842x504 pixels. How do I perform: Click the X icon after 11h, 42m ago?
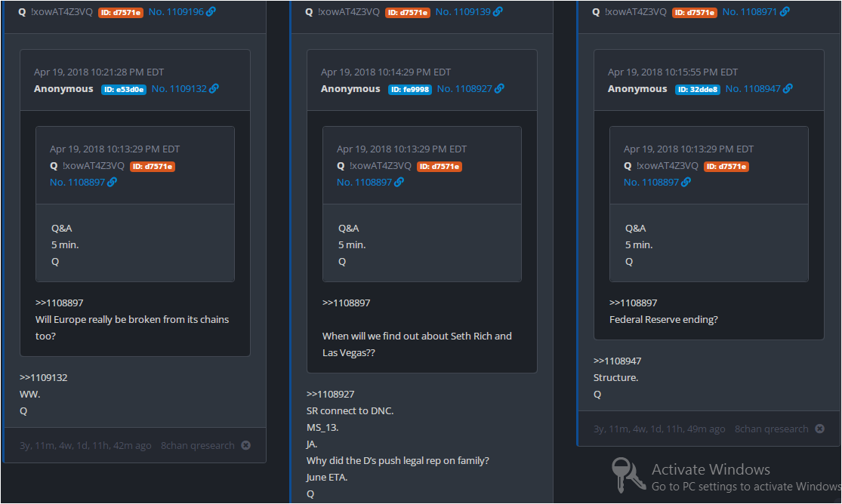coord(246,445)
